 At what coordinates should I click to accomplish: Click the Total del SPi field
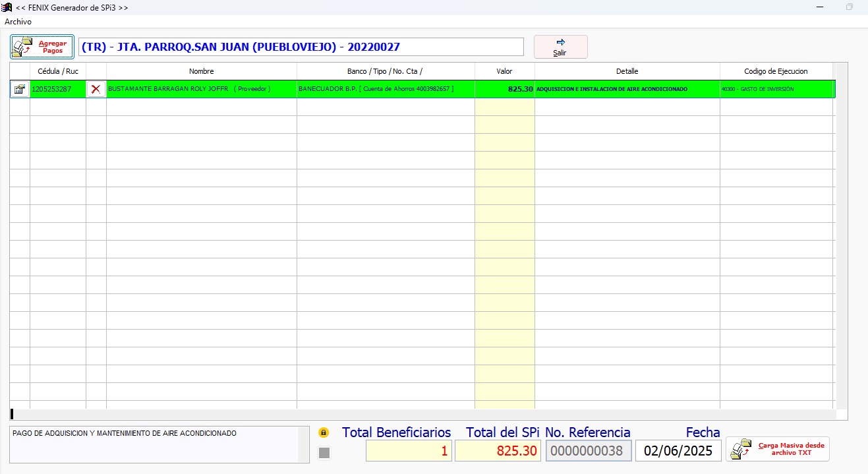click(x=498, y=451)
